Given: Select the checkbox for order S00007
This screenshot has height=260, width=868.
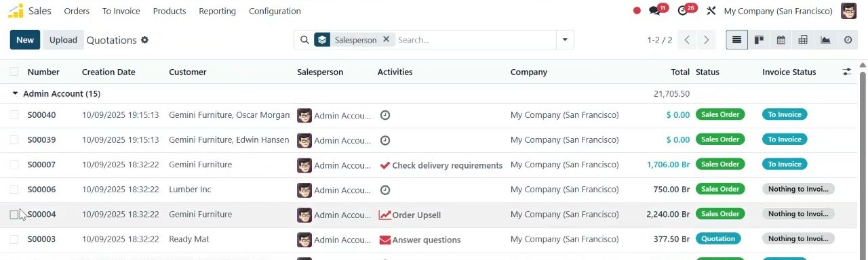Looking at the screenshot, I should coord(14,165).
